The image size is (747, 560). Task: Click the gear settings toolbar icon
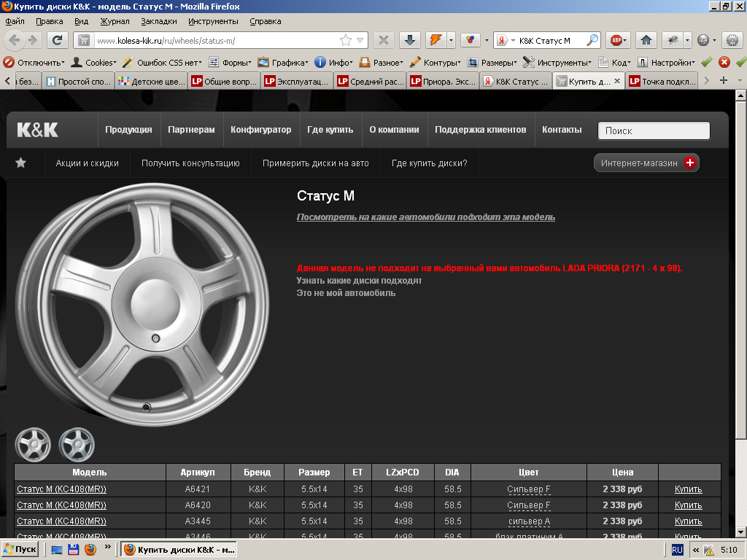pos(732,41)
